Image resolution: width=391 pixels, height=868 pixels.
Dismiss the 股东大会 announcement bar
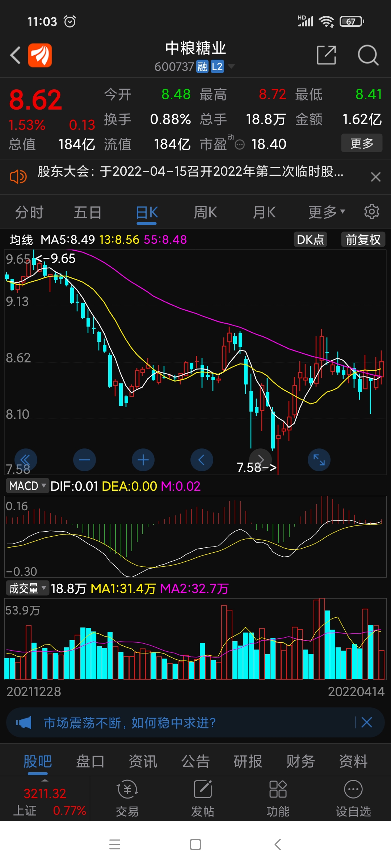pyautogui.click(x=375, y=177)
